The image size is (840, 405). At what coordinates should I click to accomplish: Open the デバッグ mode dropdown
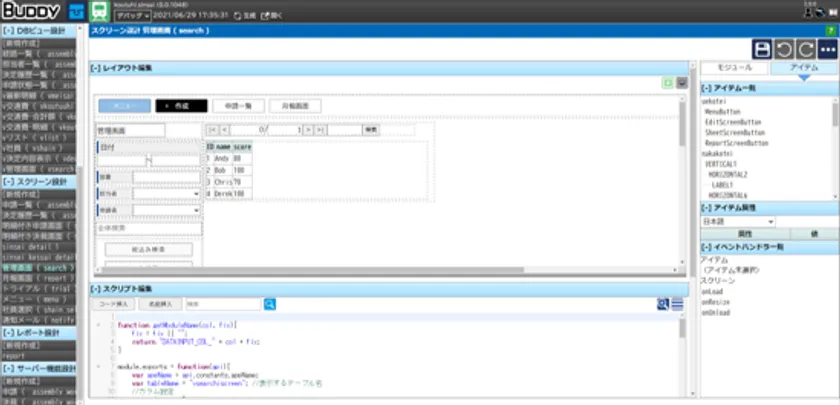click(x=132, y=16)
